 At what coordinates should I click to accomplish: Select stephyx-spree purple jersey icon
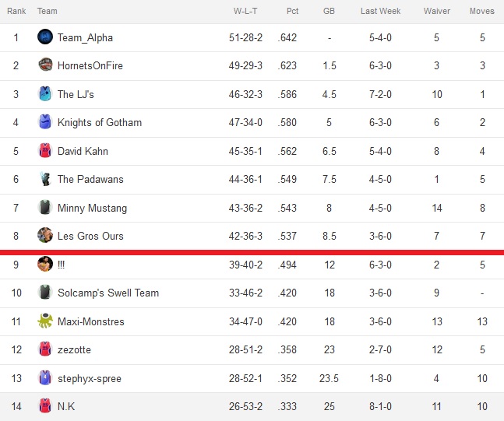coord(45,377)
